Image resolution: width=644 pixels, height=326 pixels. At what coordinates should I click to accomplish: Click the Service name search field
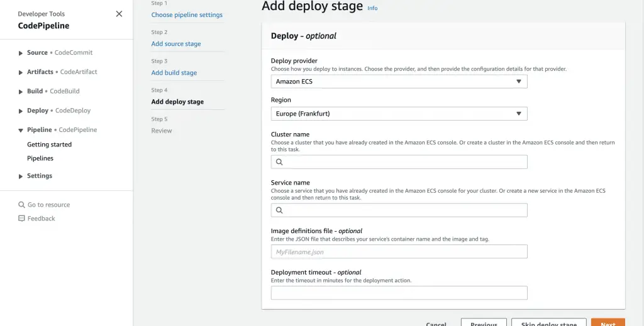tap(399, 210)
